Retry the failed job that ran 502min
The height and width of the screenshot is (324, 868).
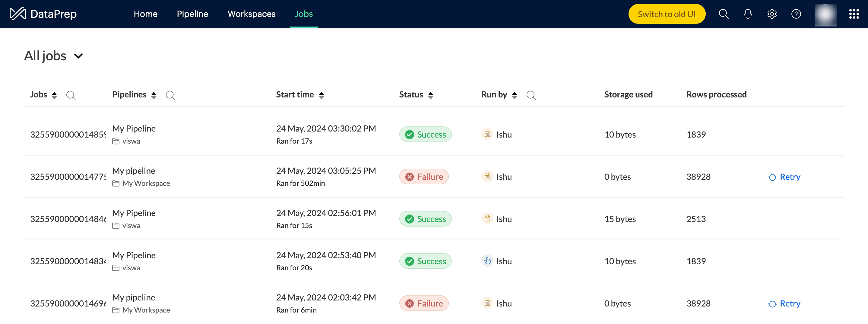point(784,177)
